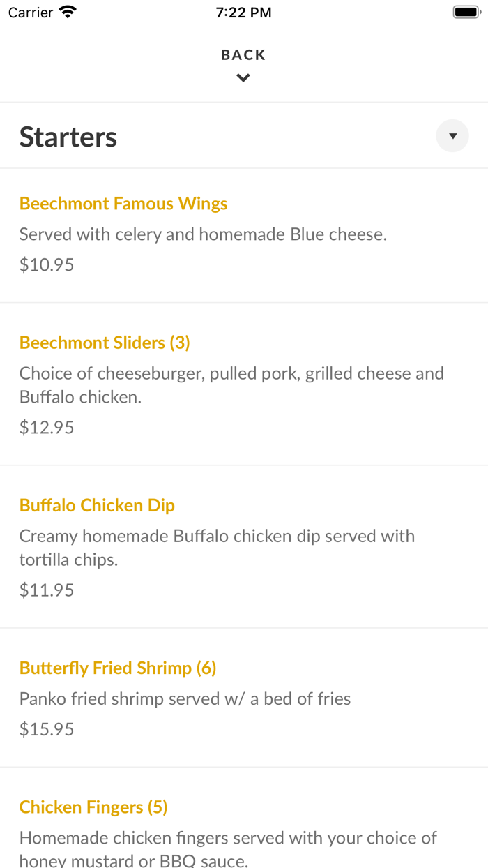Open Chicken Fingers (5) item
The image size is (488, 868).
click(x=93, y=807)
